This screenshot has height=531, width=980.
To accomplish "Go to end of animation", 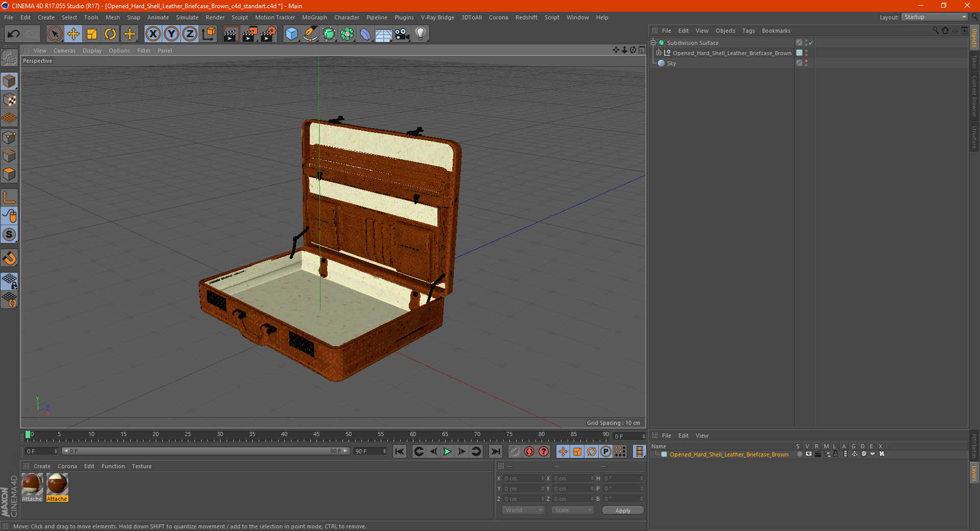I will (495, 451).
